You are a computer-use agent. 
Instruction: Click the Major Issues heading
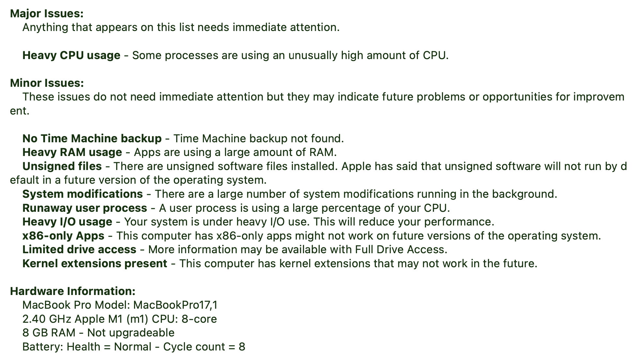[47, 13]
